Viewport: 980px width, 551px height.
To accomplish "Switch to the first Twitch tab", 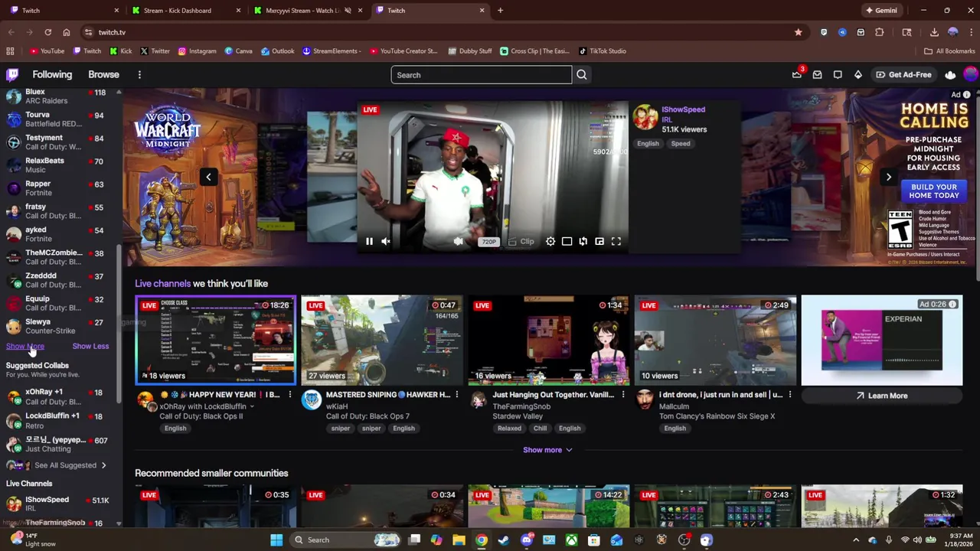I will [x=65, y=10].
